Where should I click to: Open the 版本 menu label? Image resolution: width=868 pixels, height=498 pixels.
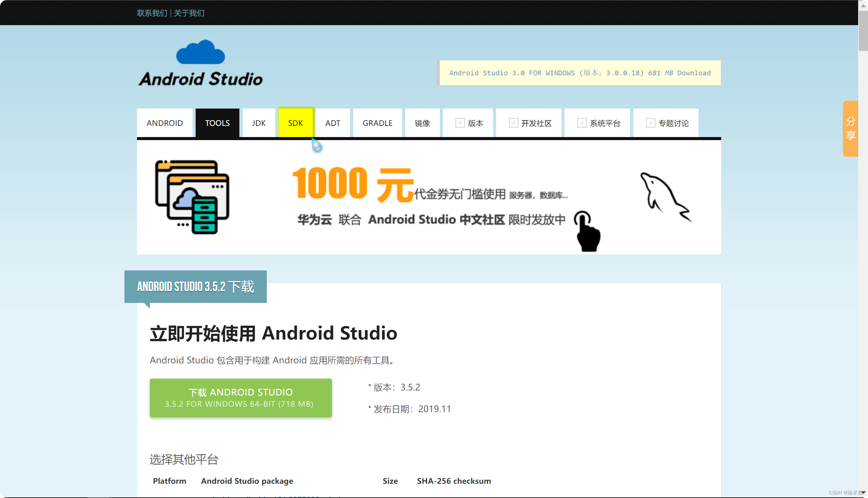click(476, 123)
